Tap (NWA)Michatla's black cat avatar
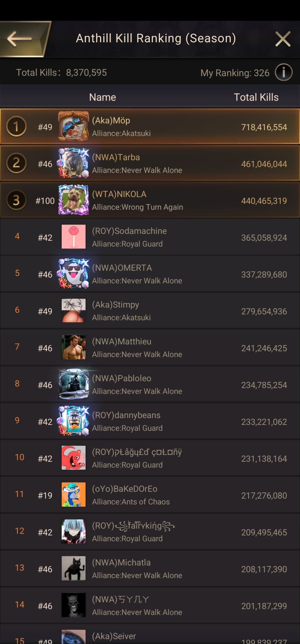The height and width of the screenshot is (644, 300). click(x=74, y=569)
